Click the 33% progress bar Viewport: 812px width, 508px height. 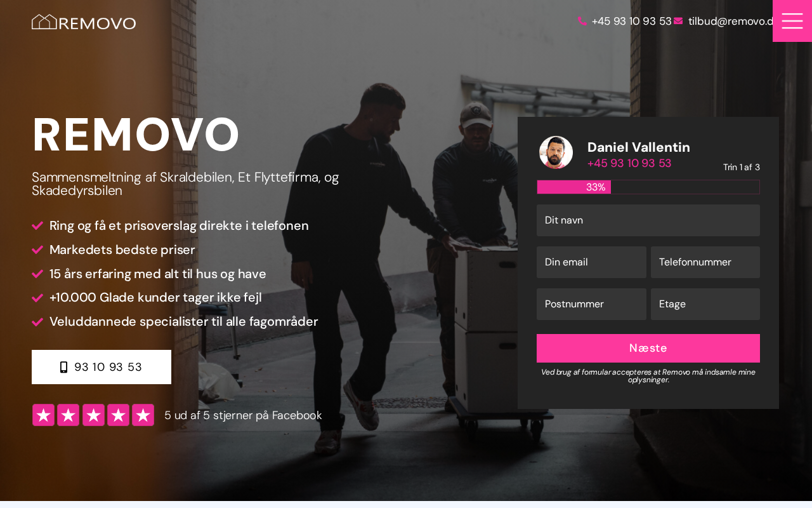click(x=648, y=187)
